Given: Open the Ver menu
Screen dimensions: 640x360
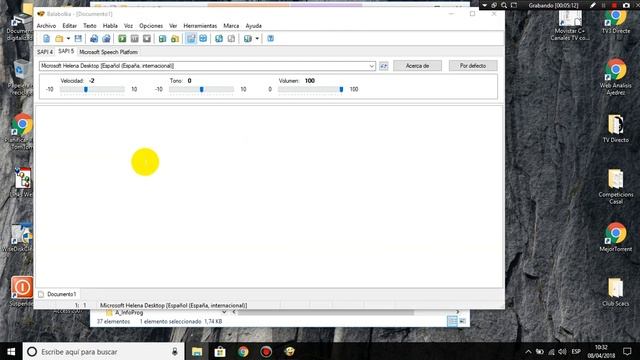Looking at the screenshot, I should [x=173, y=26].
